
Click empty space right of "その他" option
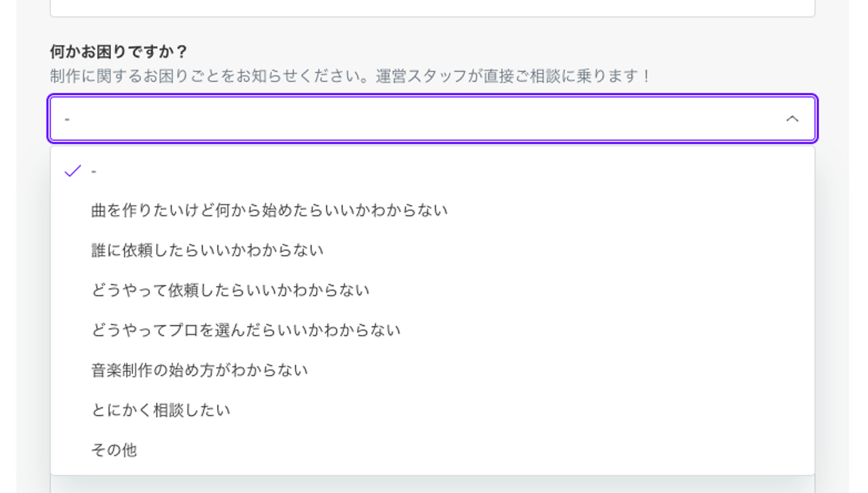click(x=482, y=450)
